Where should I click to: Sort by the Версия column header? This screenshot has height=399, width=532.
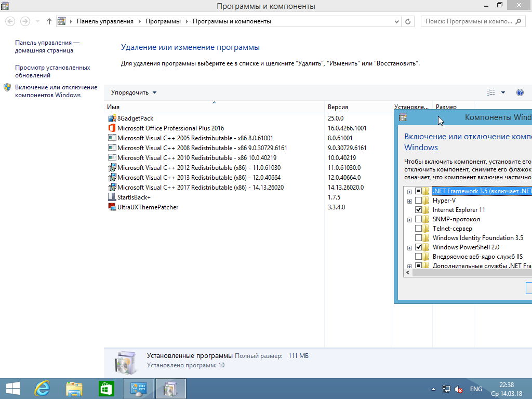pos(357,107)
